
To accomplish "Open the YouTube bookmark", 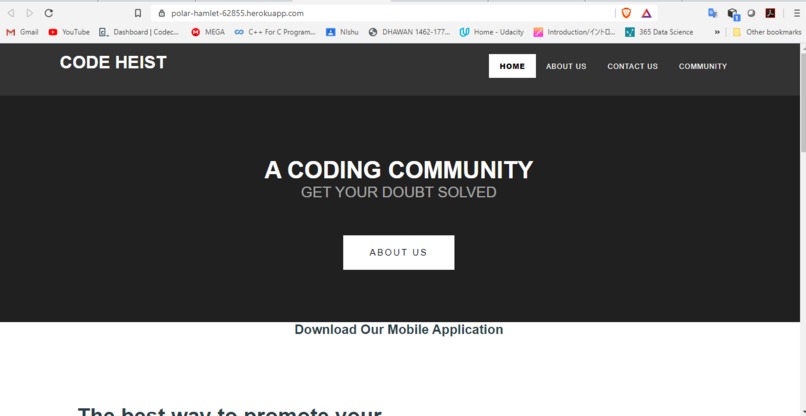I will point(69,32).
